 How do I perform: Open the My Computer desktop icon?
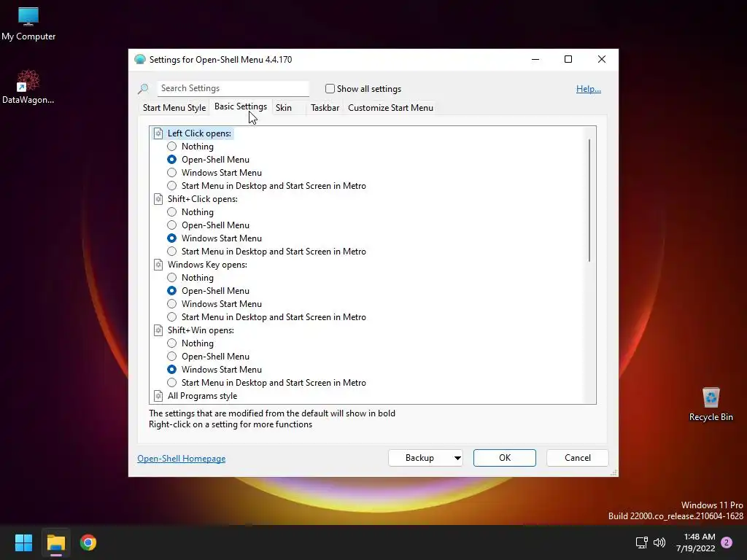tap(28, 24)
